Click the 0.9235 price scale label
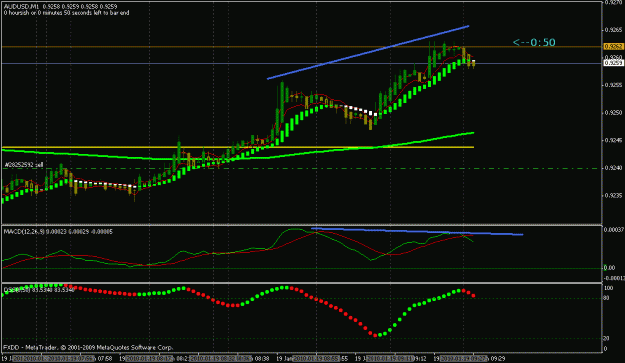The width and height of the screenshot is (625, 363). 613,196
